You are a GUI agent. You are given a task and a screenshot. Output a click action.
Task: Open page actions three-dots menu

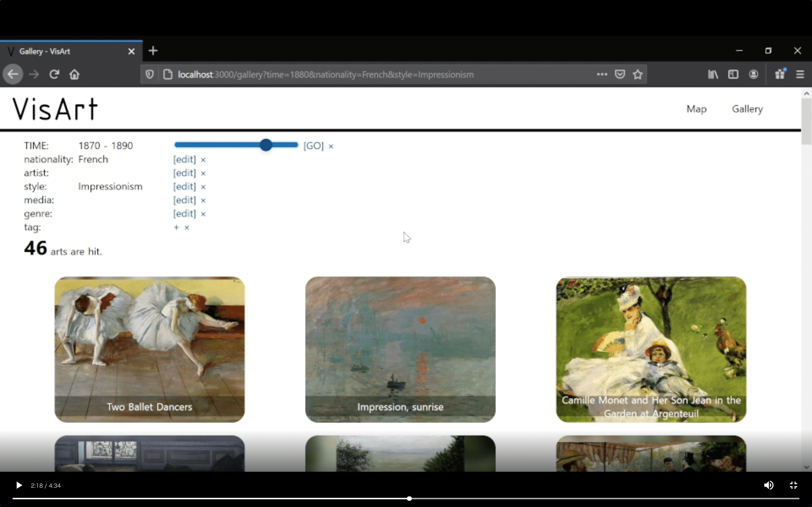coord(602,74)
